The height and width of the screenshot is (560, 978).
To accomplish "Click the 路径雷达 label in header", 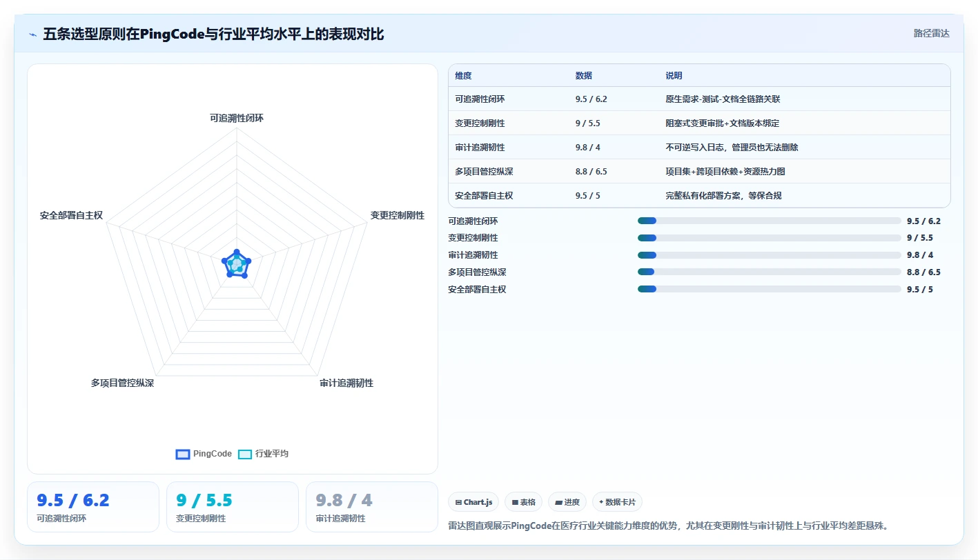I will click(x=931, y=33).
